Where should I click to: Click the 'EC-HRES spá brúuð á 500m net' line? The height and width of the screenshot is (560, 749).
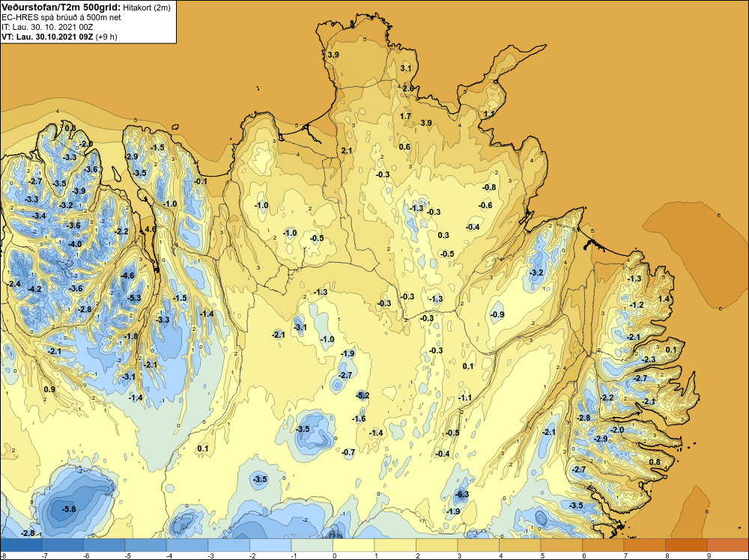[61, 17]
